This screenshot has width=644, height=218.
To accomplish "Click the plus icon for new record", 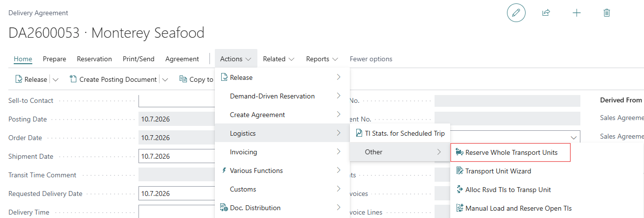I will 576,13.
